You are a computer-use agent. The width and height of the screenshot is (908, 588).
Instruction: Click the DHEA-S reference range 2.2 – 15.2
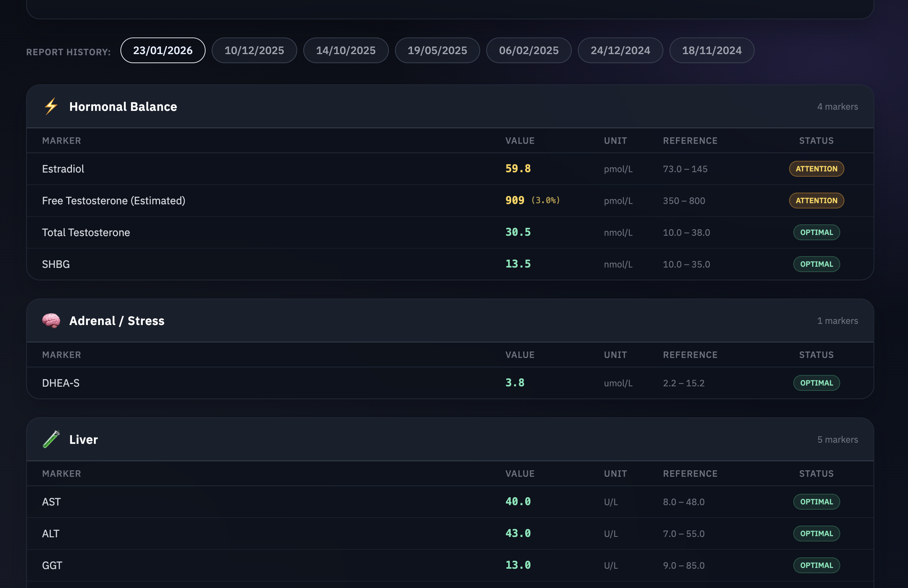pyautogui.click(x=684, y=383)
